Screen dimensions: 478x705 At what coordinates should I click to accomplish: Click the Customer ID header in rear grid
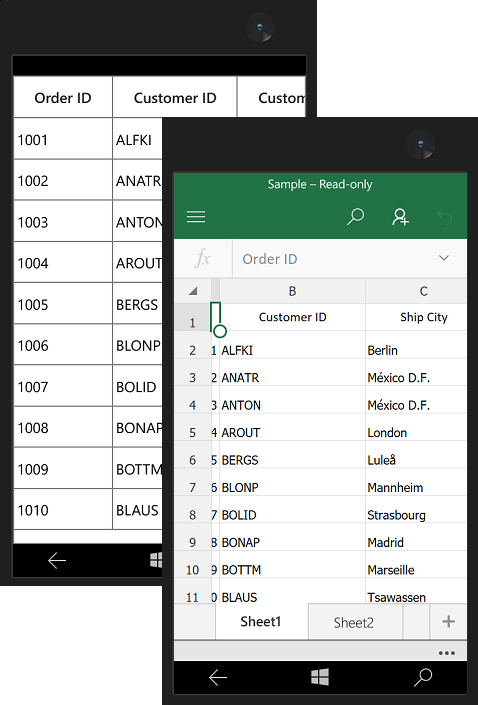pos(175,98)
